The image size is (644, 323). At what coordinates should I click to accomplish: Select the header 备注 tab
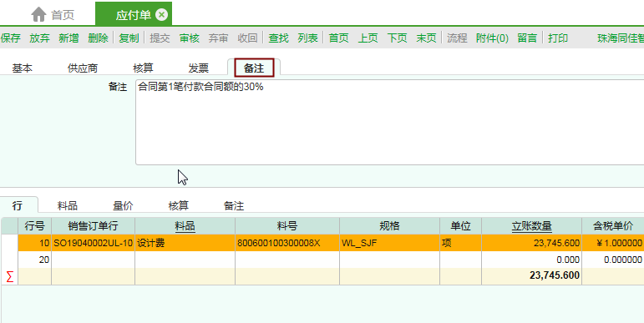(254, 68)
